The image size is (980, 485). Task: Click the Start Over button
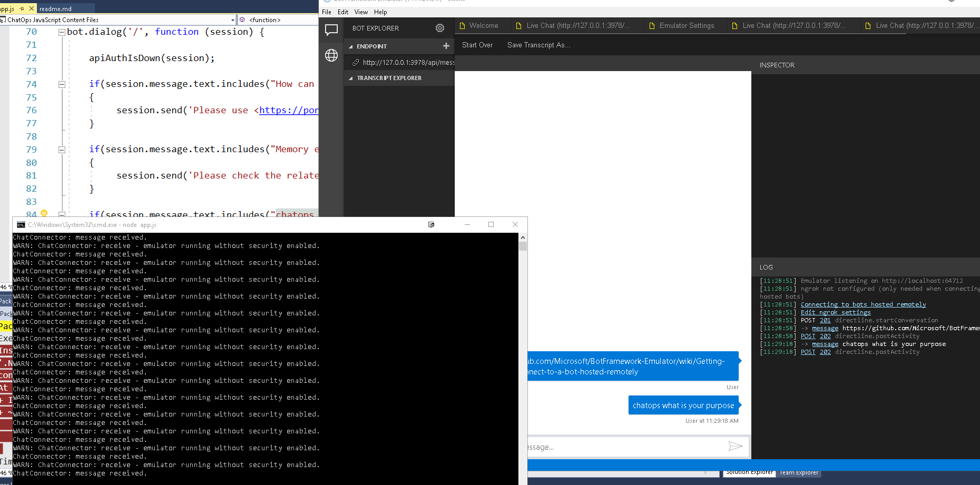coord(477,45)
